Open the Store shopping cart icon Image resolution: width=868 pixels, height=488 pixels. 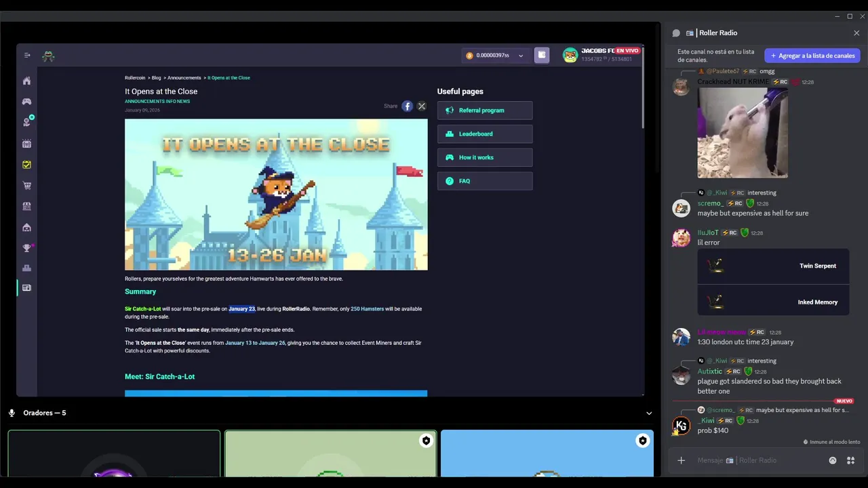(x=26, y=186)
